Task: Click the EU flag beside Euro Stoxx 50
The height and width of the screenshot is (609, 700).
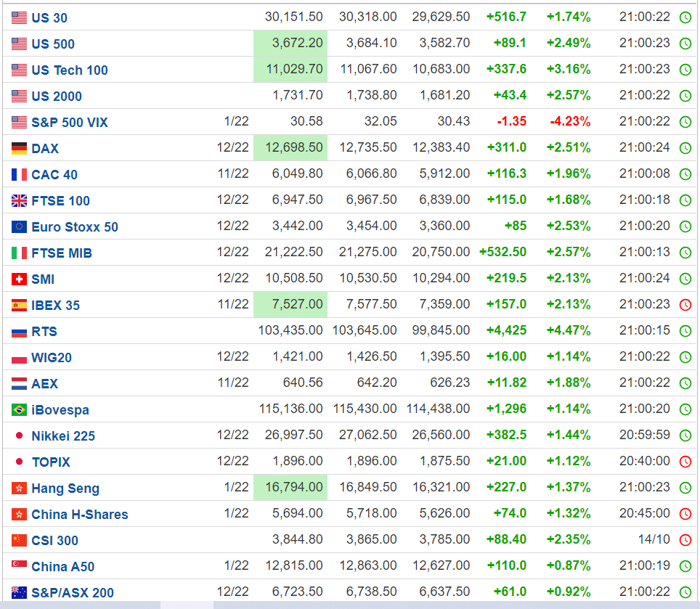Action: click(19, 227)
